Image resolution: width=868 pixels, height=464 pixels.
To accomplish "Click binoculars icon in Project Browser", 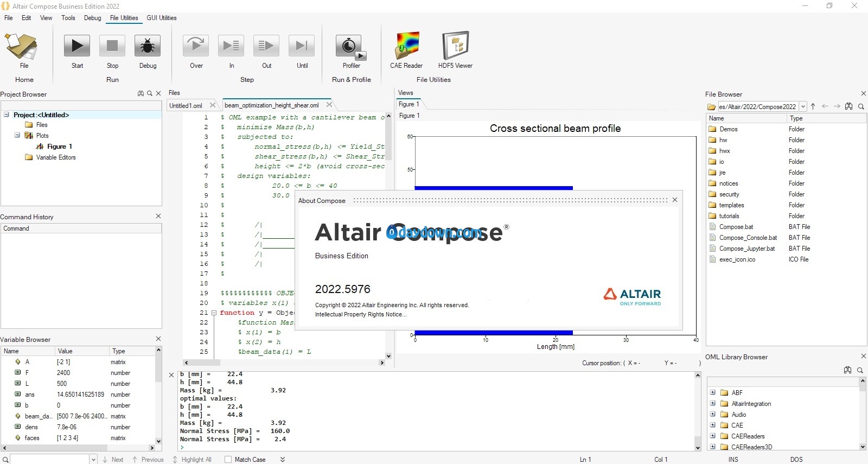I will click(141, 93).
